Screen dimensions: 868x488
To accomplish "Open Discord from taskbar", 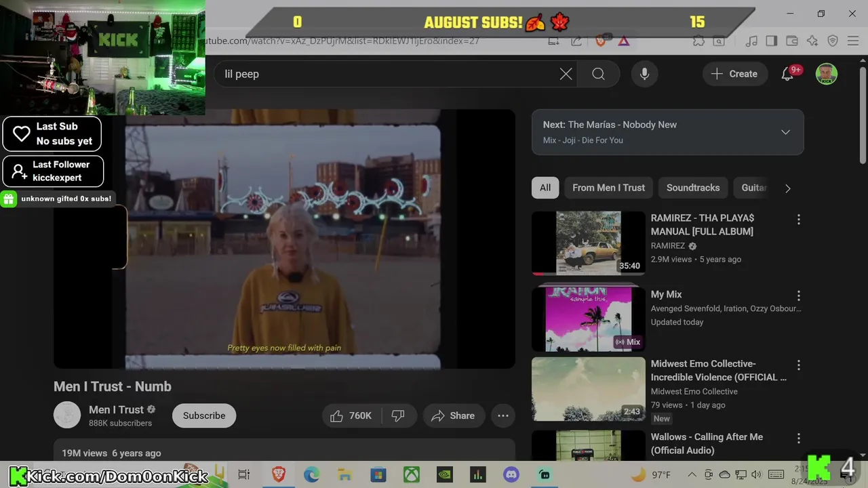I will coord(511,475).
